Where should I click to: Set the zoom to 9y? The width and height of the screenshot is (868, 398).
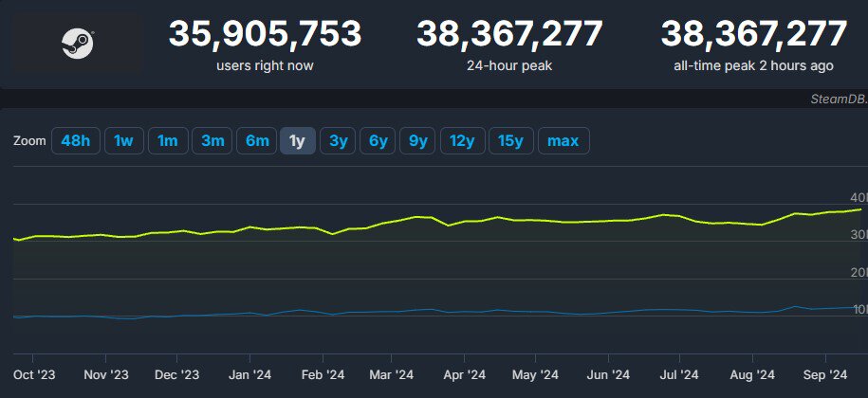pos(417,141)
